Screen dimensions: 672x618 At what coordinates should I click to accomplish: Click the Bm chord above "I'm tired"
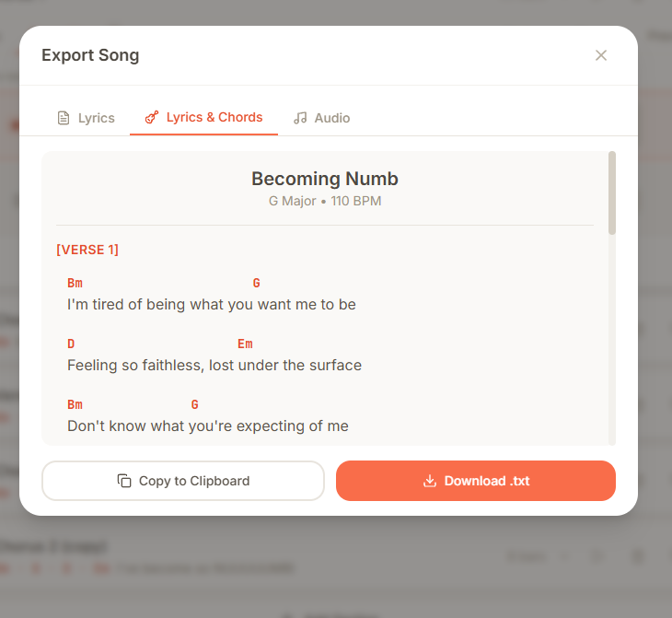(x=75, y=283)
